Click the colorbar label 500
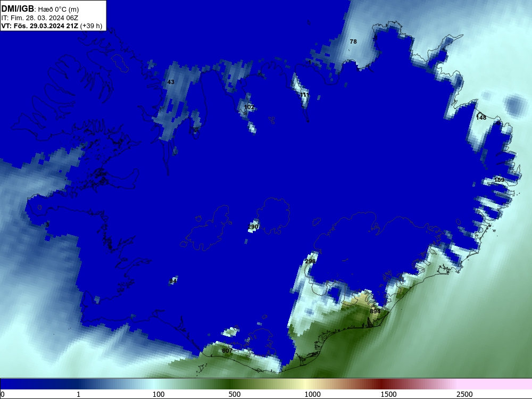Viewport: 532px width, 399px height. pyautogui.click(x=235, y=394)
